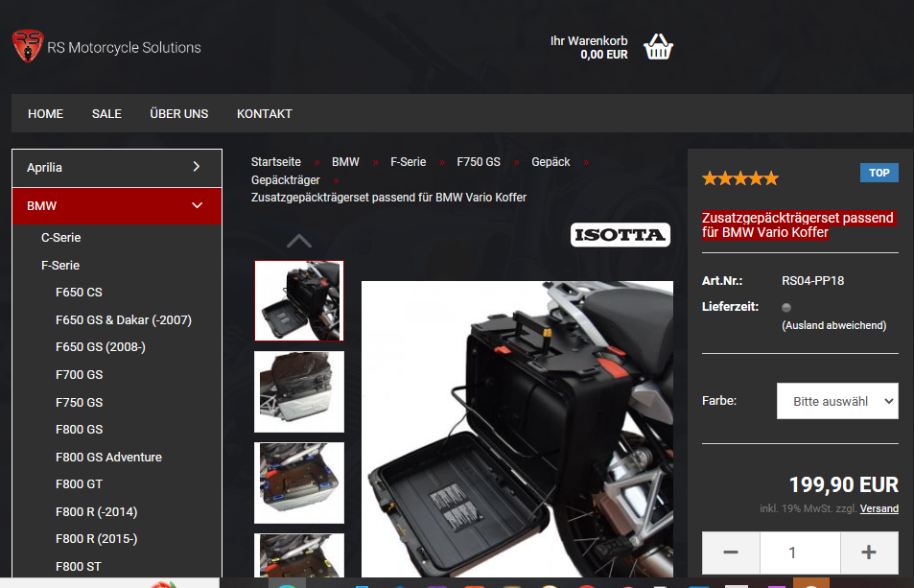Viewport: 914px width, 588px height.
Task: Go to the KONTAKT page
Action: pos(264,113)
